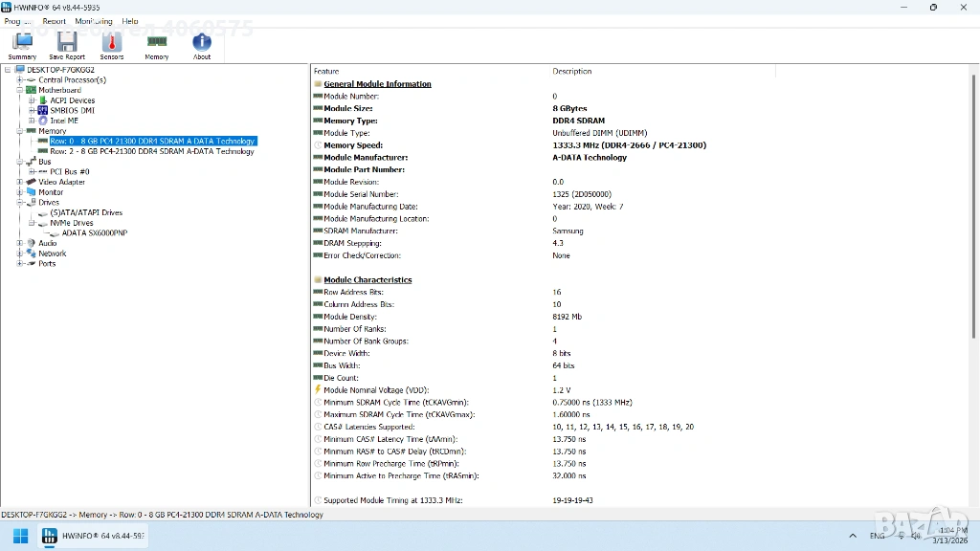Open the Summary toolbar icon
Viewport: 980px width, 551px height.
pos(21,44)
